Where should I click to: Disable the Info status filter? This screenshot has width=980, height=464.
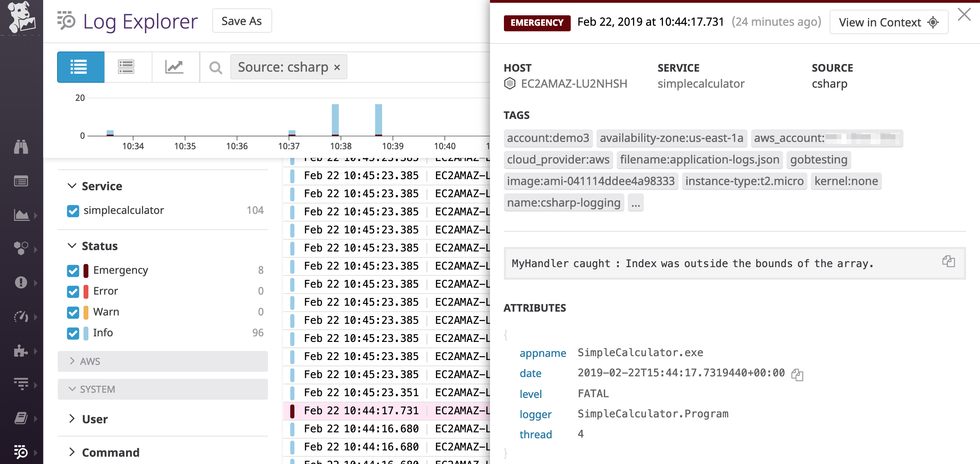point(73,333)
